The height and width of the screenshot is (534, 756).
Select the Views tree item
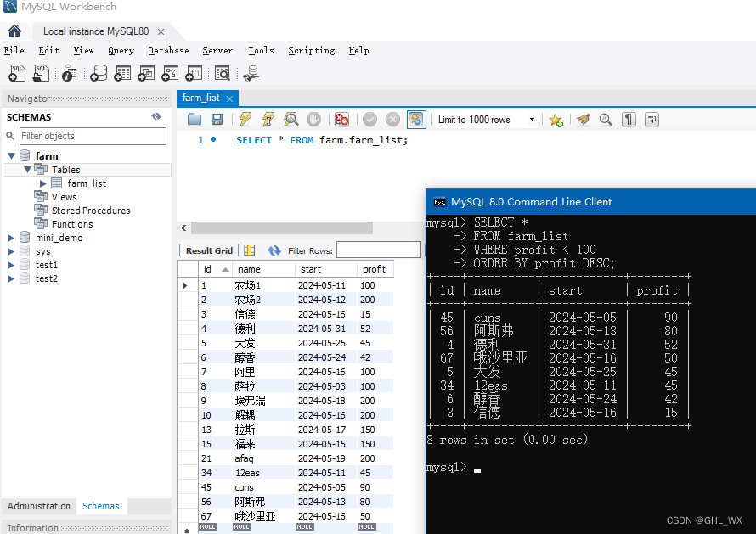click(64, 197)
